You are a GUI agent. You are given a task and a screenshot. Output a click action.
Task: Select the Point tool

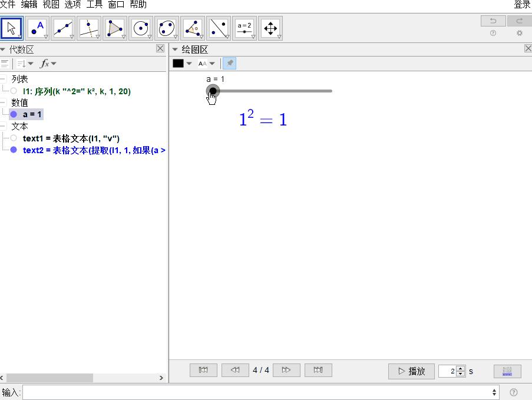pyautogui.click(x=38, y=28)
